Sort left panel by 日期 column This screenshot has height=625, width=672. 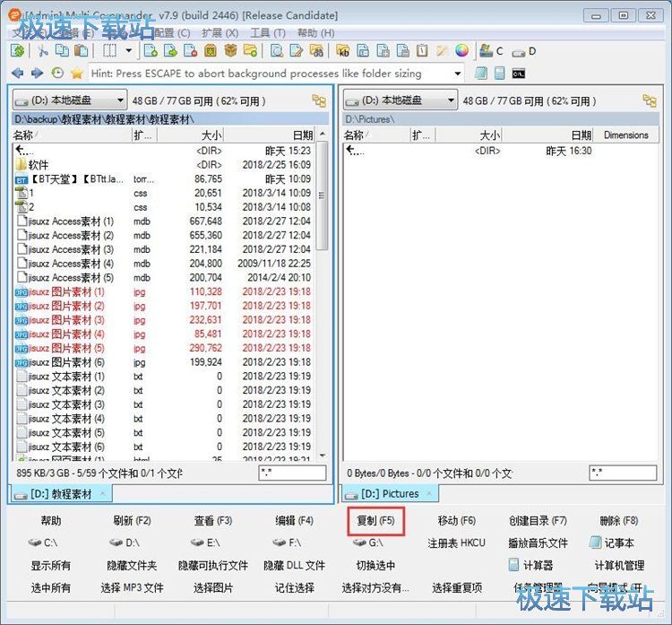tap(270, 135)
